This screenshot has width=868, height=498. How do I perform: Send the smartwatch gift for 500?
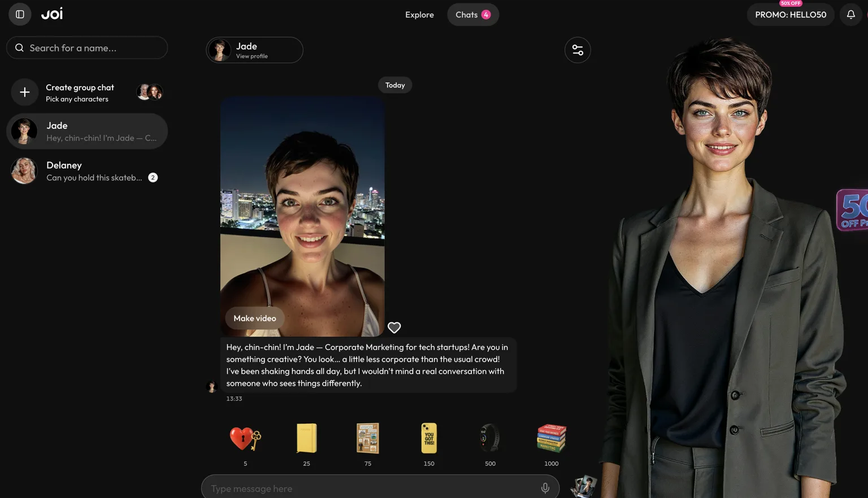[490, 439]
